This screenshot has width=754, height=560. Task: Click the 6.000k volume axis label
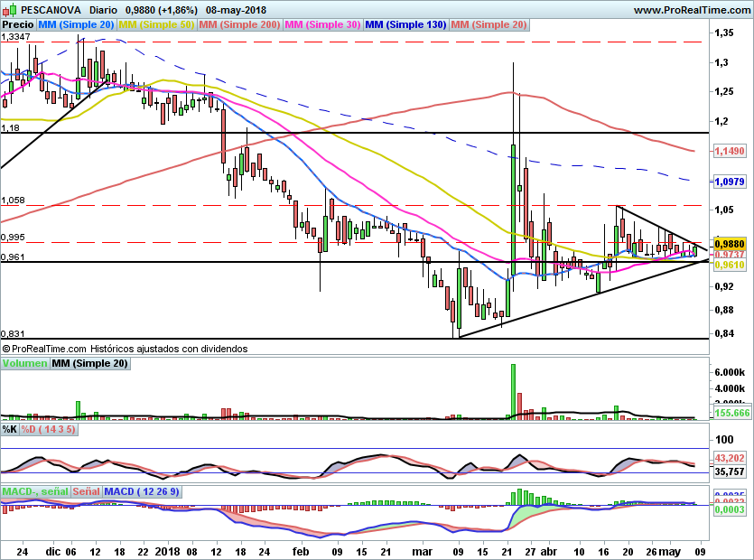[x=729, y=372]
